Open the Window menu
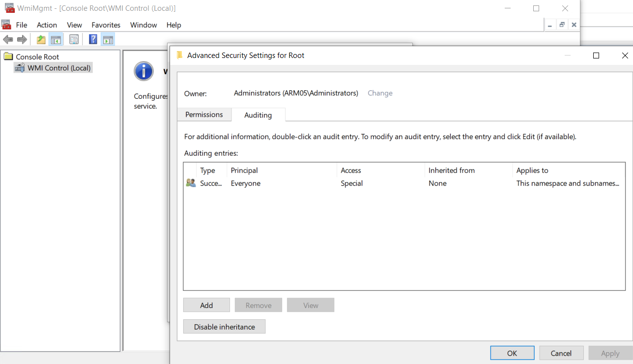The height and width of the screenshot is (364, 633). click(x=144, y=25)
